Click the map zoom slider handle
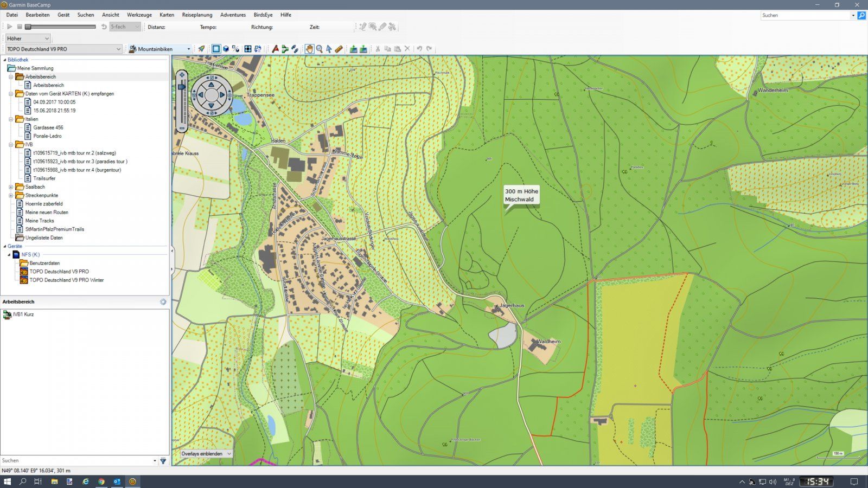Viewport: 868px width, 488px height. click(x=182, y=87)
